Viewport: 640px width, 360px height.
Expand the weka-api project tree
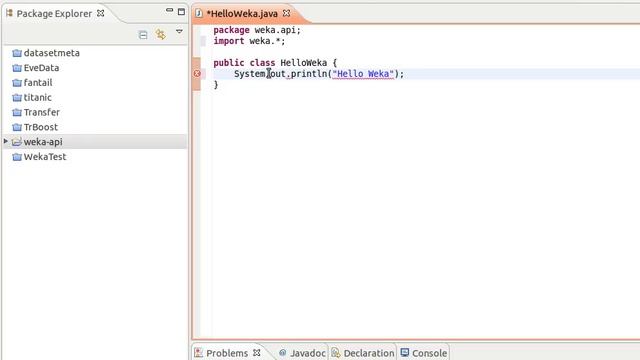6,141
